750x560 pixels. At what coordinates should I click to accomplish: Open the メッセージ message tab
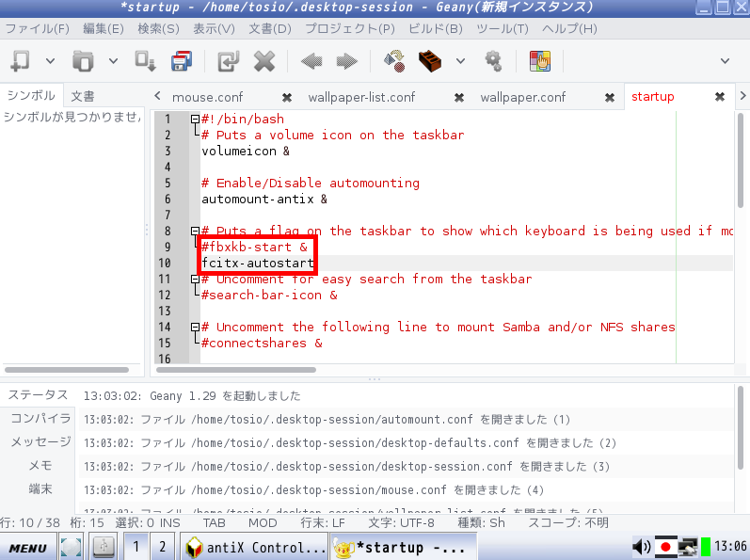(x=40, y=441)
